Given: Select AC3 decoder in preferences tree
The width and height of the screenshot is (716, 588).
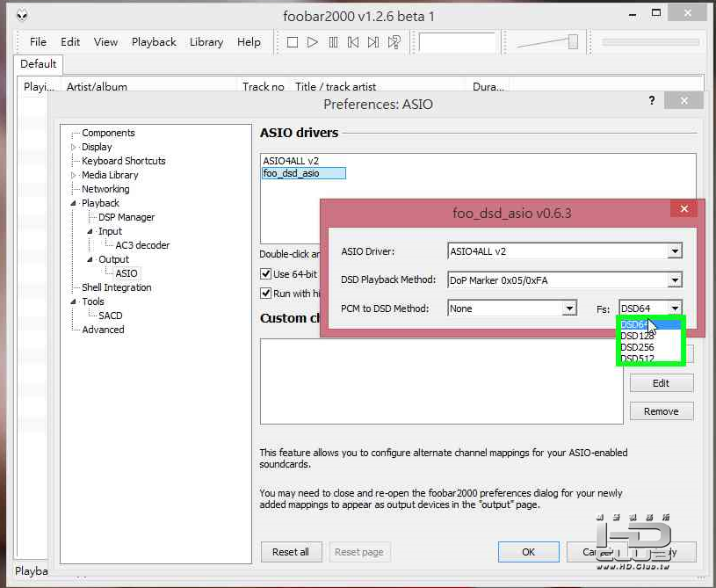Looking at the screenshot, I should pyautogui.click(x=142, y=245).
